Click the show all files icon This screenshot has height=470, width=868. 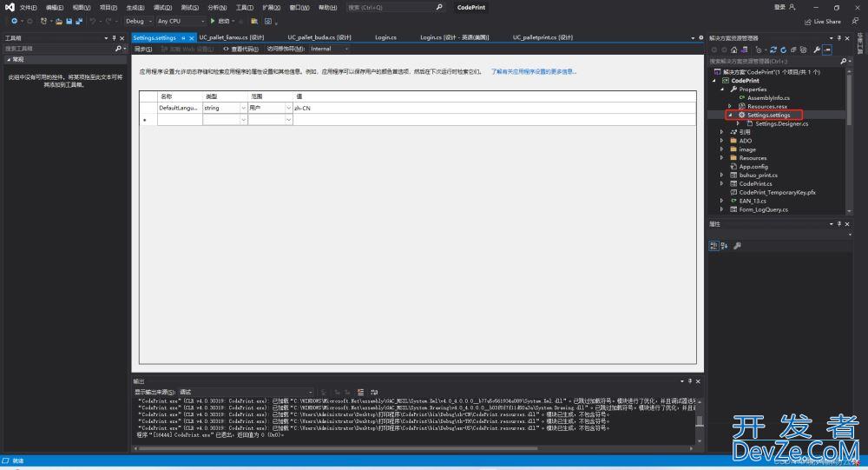click(x=803, y=50)
